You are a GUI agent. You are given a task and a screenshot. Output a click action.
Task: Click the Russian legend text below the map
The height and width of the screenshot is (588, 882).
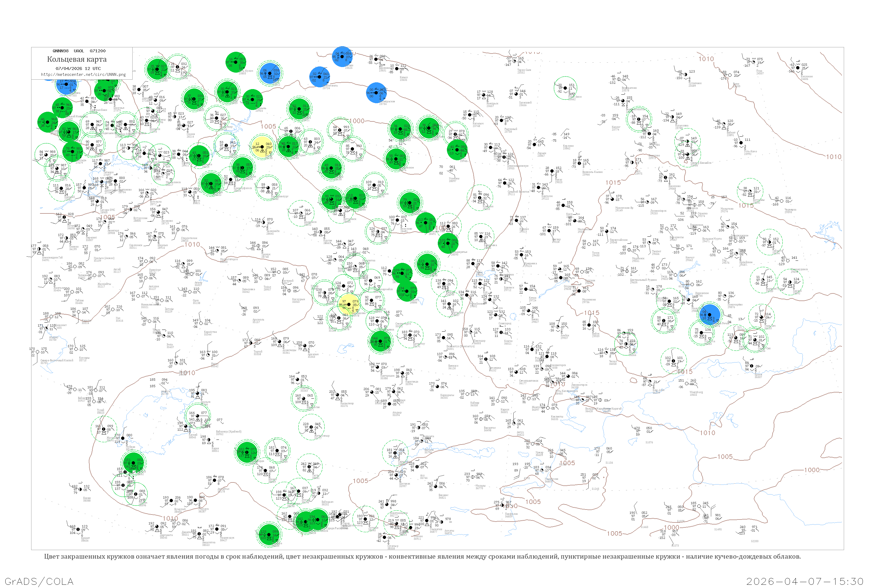(x=422, y=557)
